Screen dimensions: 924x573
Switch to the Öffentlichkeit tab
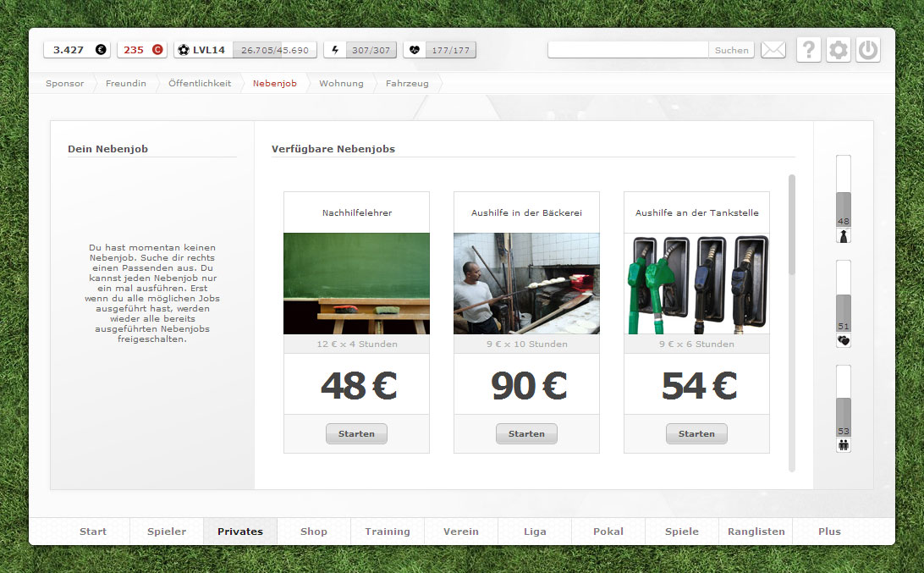200,84
